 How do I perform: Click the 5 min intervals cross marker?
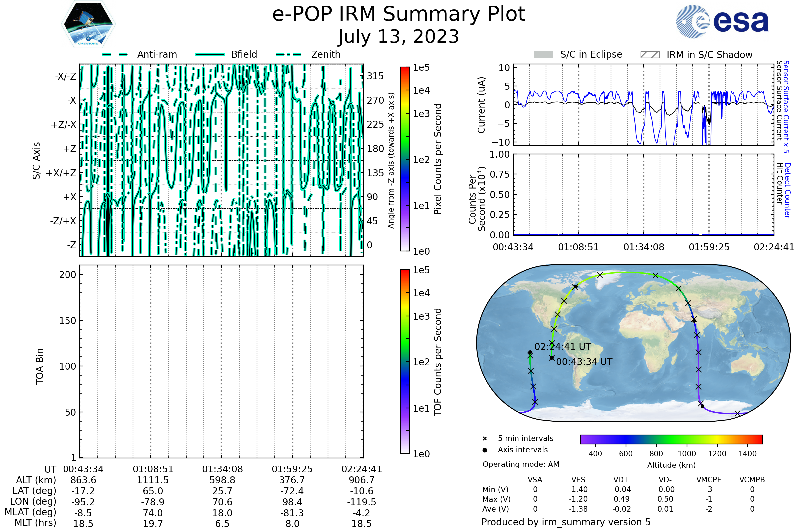[x=485, y=439]
